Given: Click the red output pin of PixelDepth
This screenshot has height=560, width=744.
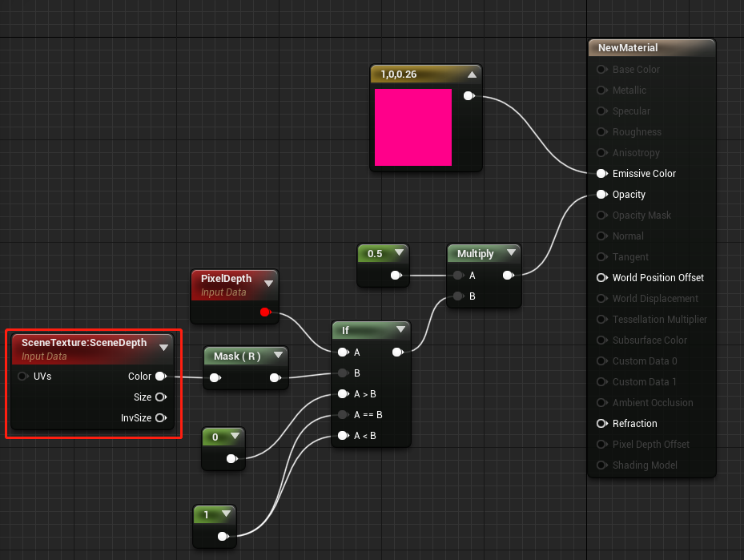Looking at the screenshot, I should 265,312.
